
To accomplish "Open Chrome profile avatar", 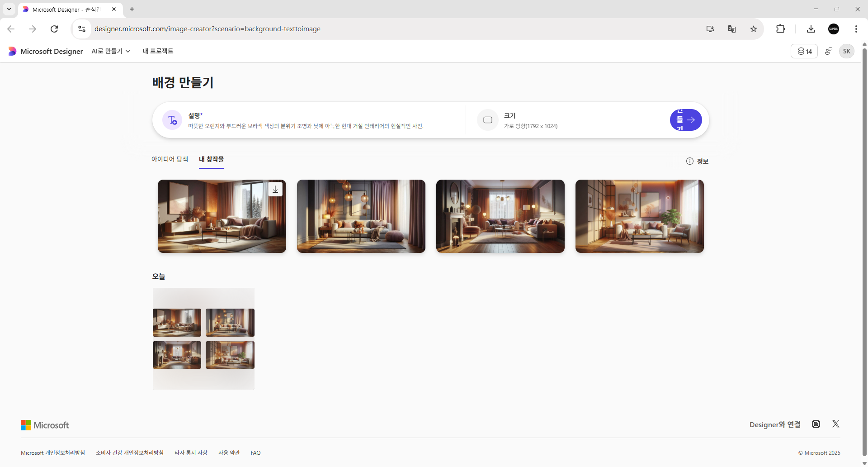I will (834, 29).
